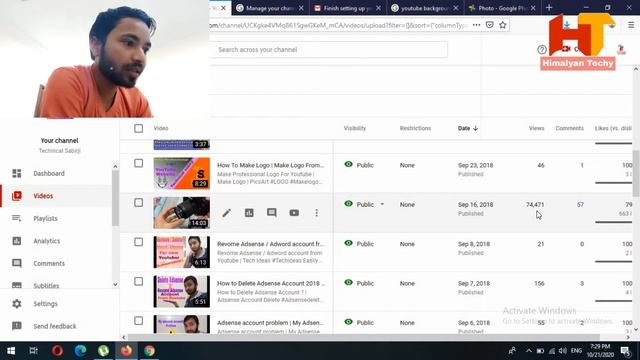
Task: Open the 57 comments link
Action: point(580,204)
